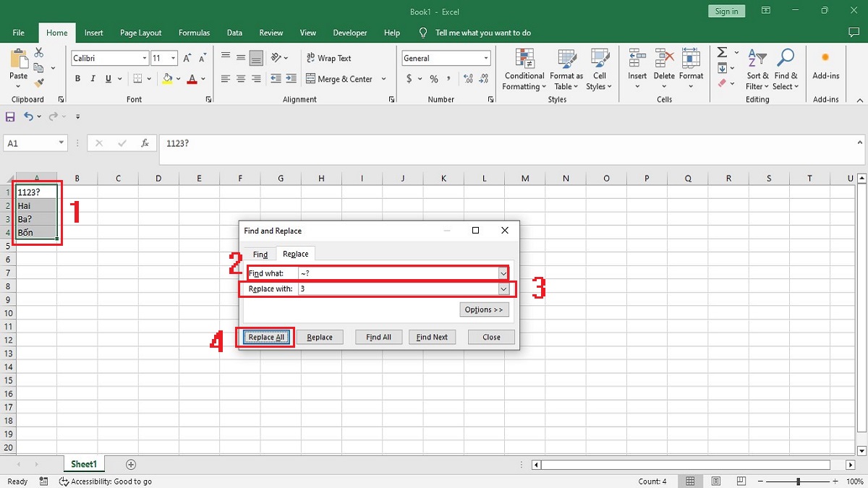Switch to the Insert ribbon tab
The image size is (868, 488).
tap(93, 33)
